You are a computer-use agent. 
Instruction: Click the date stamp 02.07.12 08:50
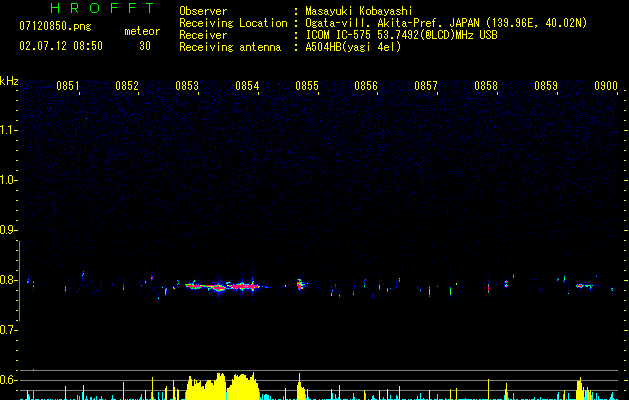pos(61,45)
